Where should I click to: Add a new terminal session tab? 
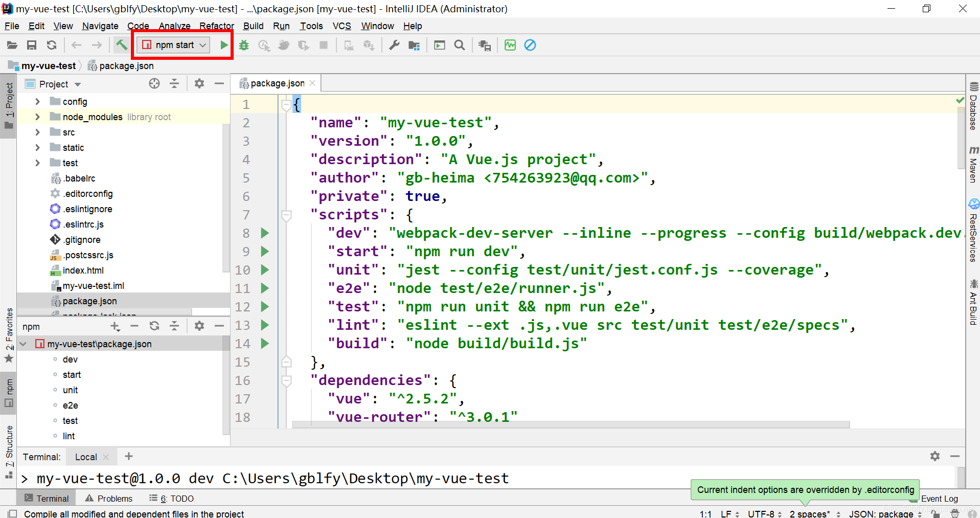129,456
